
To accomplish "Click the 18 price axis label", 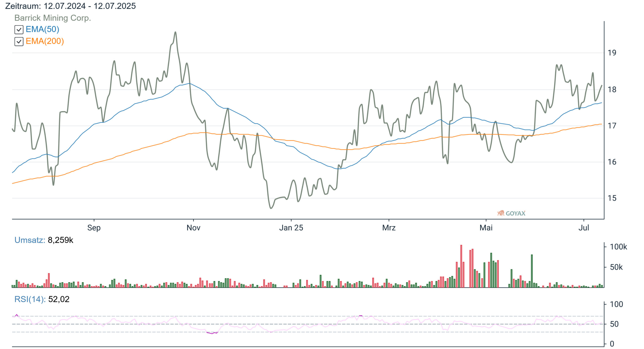I will [x=612, y=90].
